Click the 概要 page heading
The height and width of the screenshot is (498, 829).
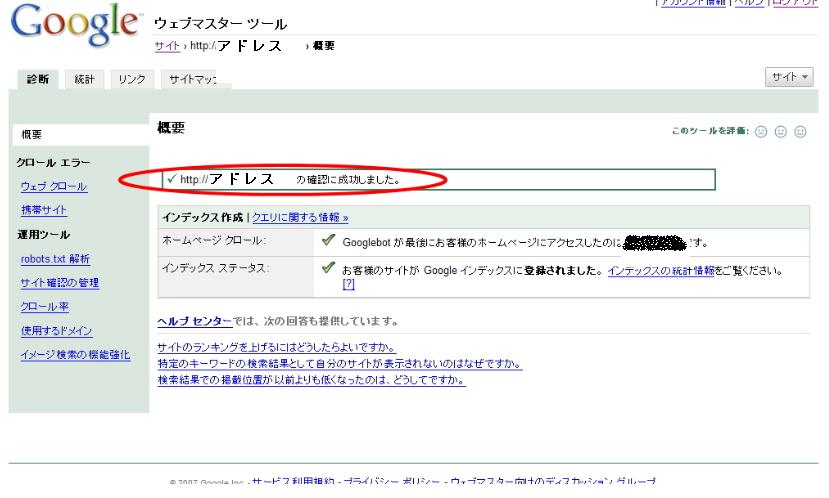click(171, 127)
